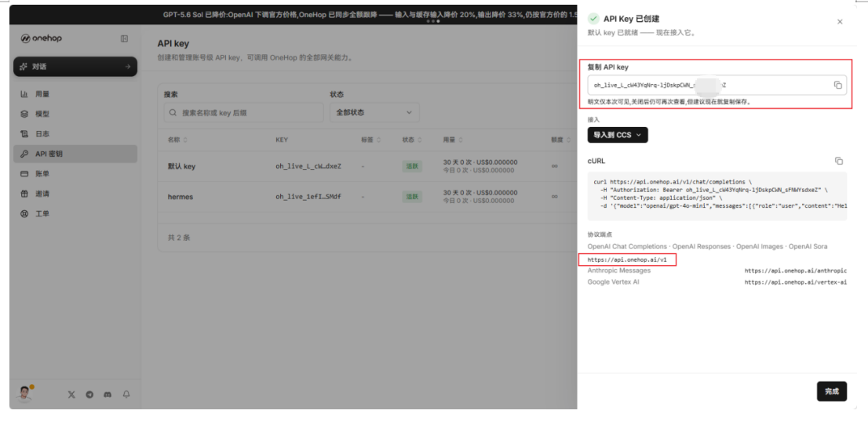Click the 模型 layers icon
The height and width of the screenshot is (425, 868).
(24, 114)
